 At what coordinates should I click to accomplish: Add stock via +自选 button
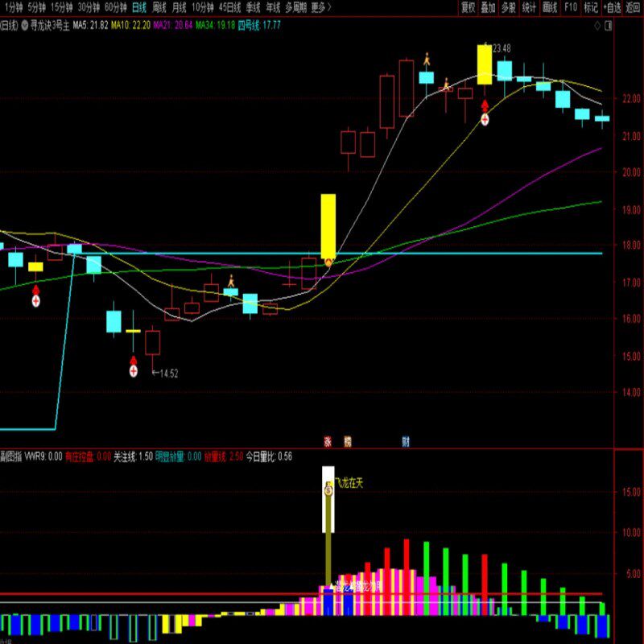coord(613,7)
